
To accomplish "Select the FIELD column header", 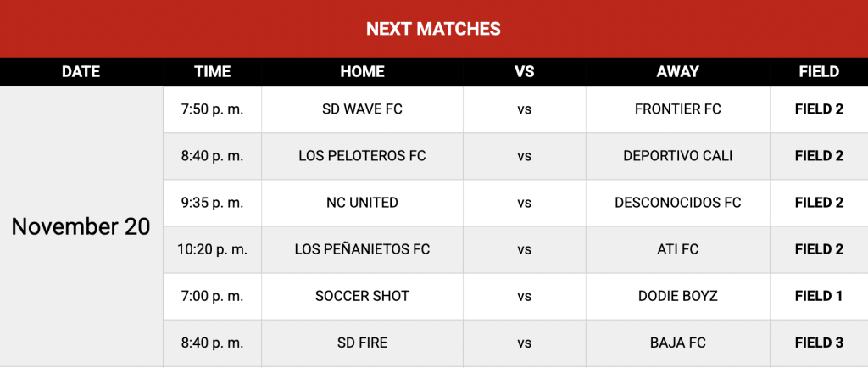I will 818,72.
